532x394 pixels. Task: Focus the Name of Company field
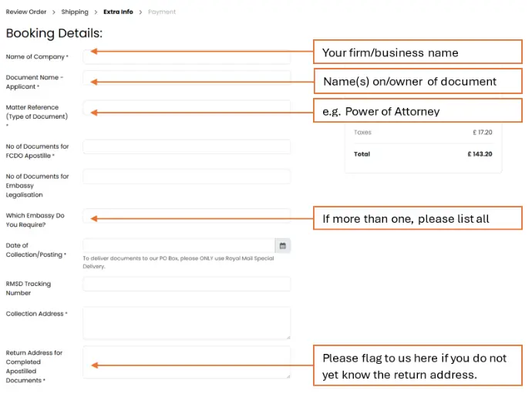coord(187,58)
